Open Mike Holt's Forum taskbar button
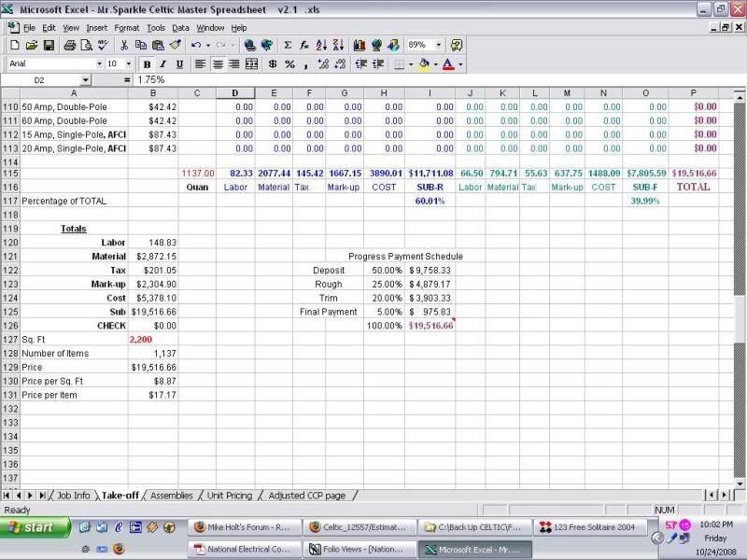 (x=245, y=527)
